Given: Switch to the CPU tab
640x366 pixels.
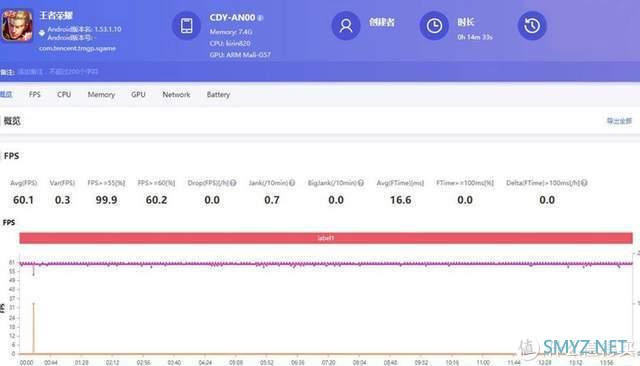Looking at the screenshot, I should point(64,94).
